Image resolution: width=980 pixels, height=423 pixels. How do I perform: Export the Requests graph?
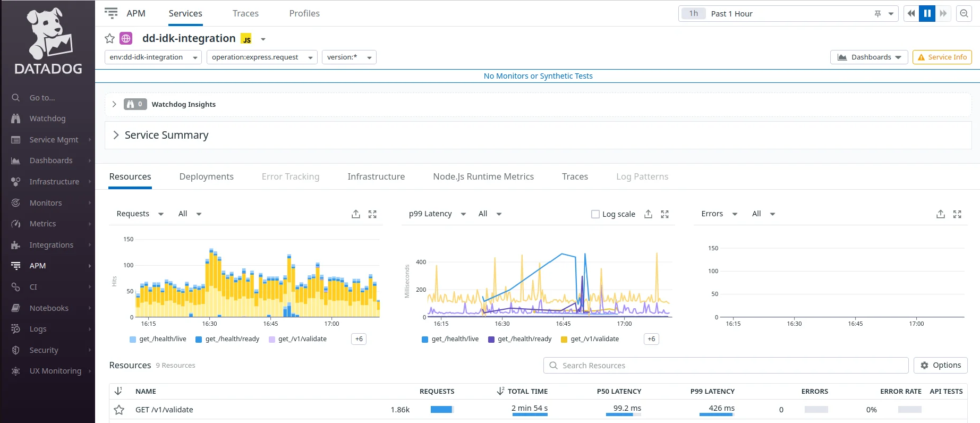click(x=356, y=214)
